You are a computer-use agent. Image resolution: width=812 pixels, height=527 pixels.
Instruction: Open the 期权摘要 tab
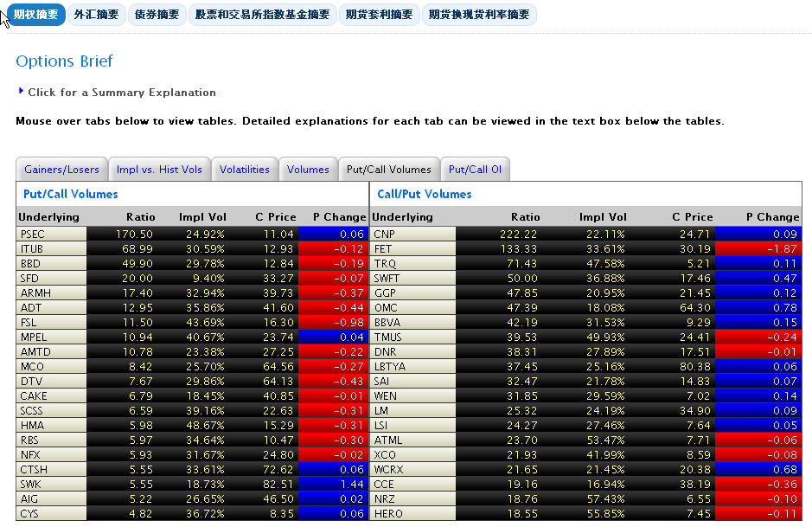(x=35, y=15)
